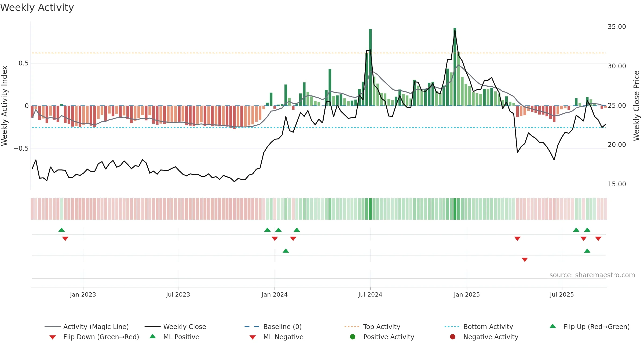This screenshot has height=362, width=644.
Task: Click the Weekly Activity chart title
Action: click(37, 8)
